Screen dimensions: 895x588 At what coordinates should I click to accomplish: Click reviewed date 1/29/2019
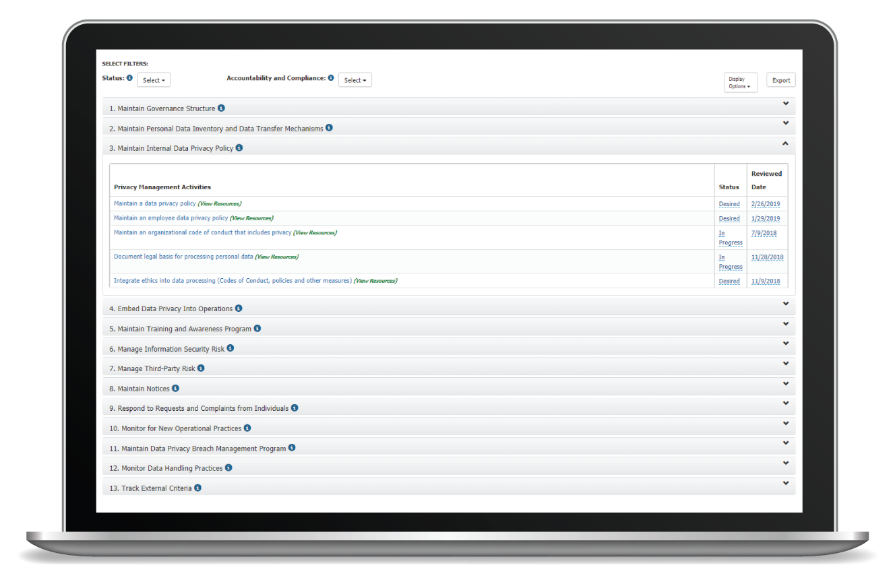pyautogui.click(x=766, y=219)
